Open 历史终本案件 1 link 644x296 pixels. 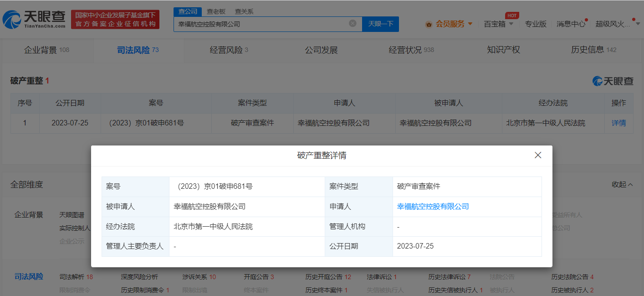(x=327, y=290)
